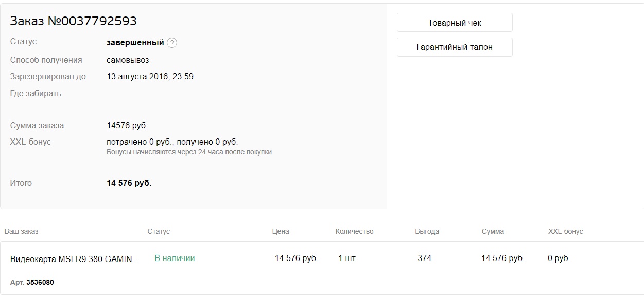
Task: Click the Сумма column header
Action: pos(493,231)
